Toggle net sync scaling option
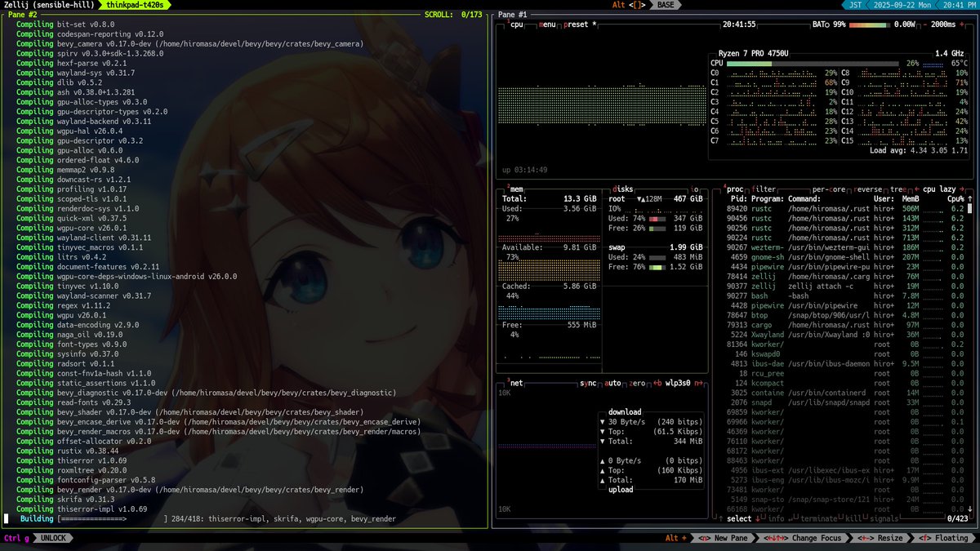 pos(588,382)
